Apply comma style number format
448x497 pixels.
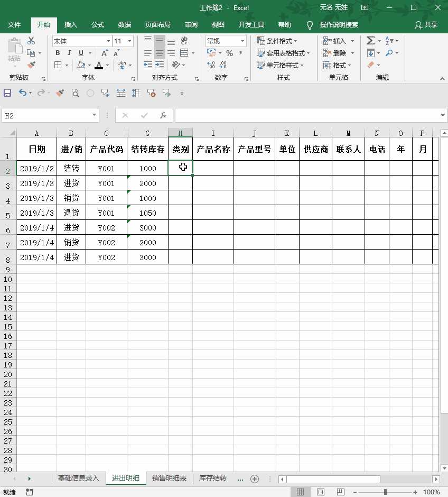[x=241, y=53]
